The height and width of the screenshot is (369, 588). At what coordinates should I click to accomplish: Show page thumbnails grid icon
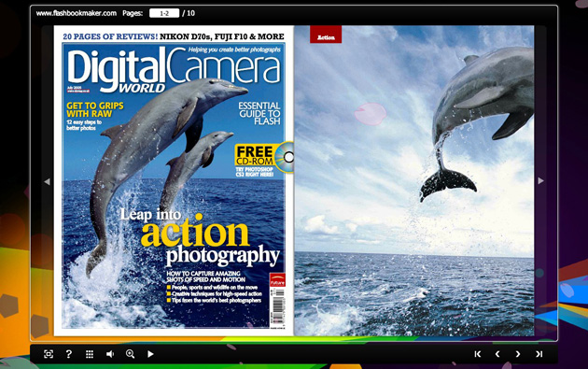click(x=90, y=354)
